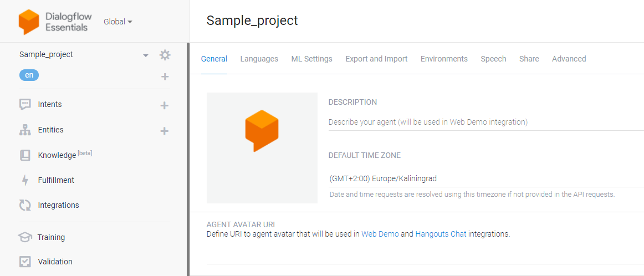Follow the Web Demo link
Image resolution: width=644 pixels, height=276 pixels.
click(380, 234)
